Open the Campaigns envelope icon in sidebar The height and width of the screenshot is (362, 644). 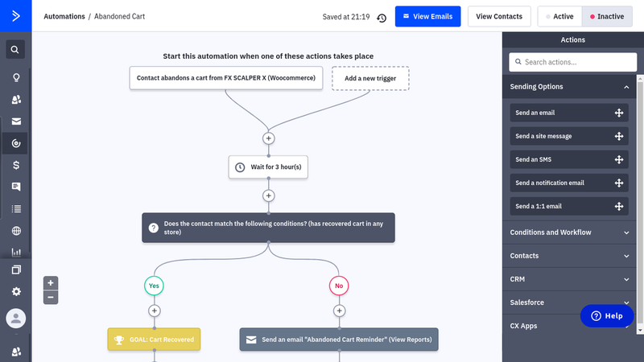point(16,121)
